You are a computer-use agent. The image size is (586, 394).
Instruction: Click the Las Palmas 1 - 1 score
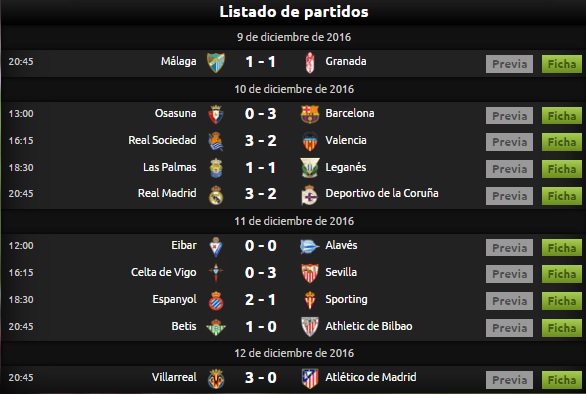[260, 167]
